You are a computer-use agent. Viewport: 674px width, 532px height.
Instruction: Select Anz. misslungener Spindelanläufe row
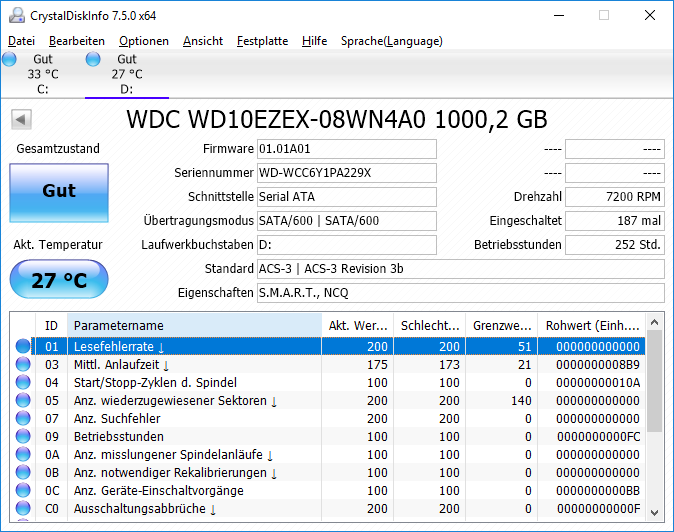[328, 455]
